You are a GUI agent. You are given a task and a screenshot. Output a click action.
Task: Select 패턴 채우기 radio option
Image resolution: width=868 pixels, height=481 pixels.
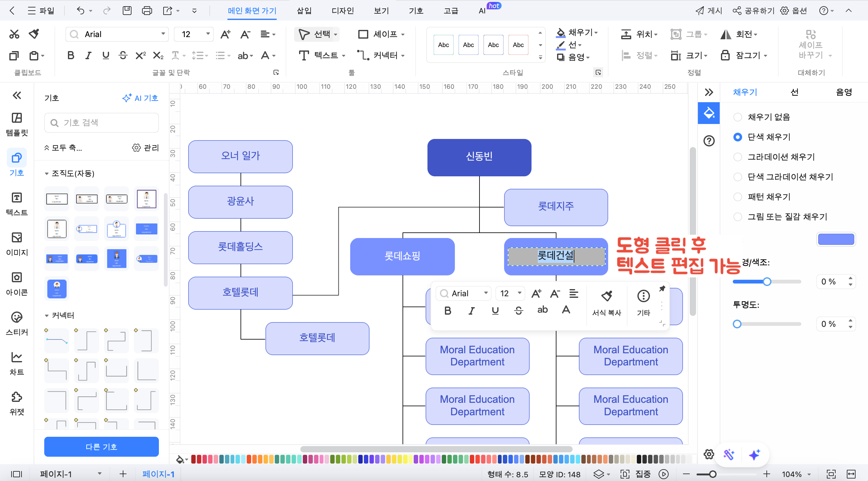(x=737, y=197)
